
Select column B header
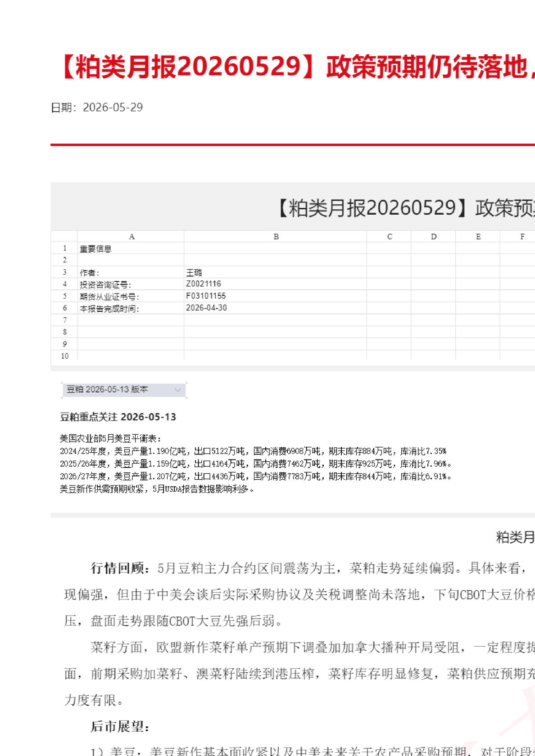(276, 237)
